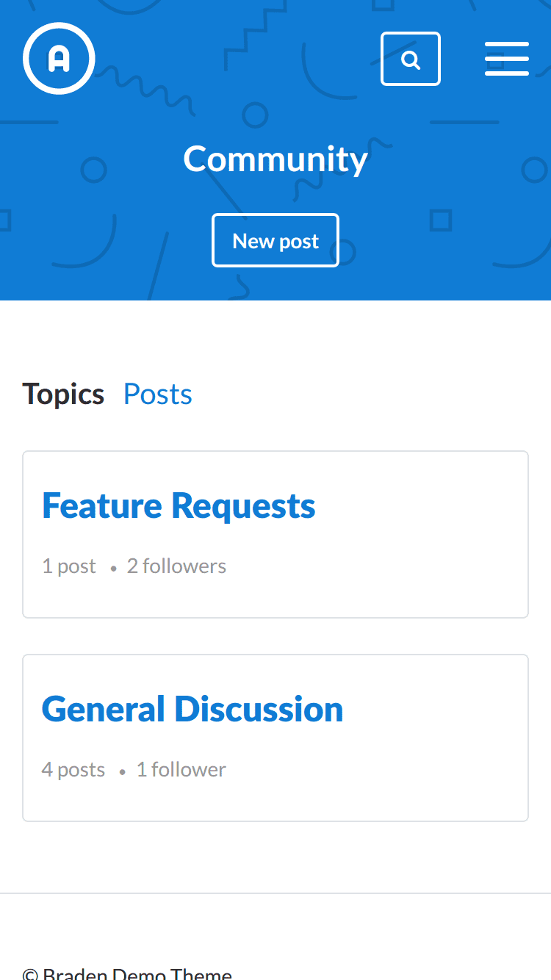Click the Community page heading
Viewport: 551px width, 980px height.
(x=275, y=159)
